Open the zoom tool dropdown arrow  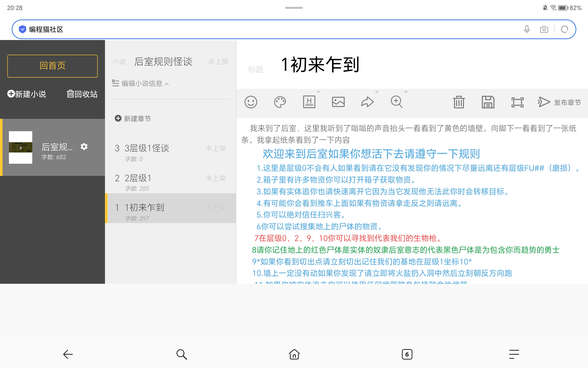click(x=406, y=92)
